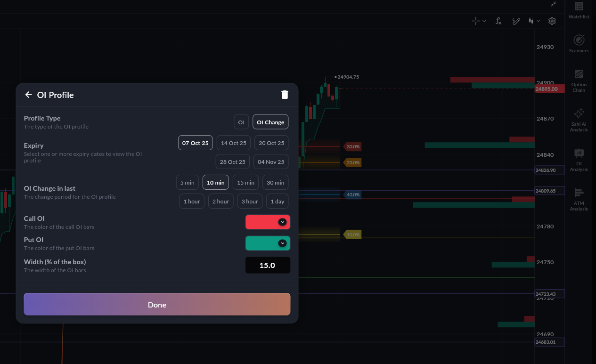Open Option Chain from the sidebar
Screen dimensions: 596x364
point(579,80)
